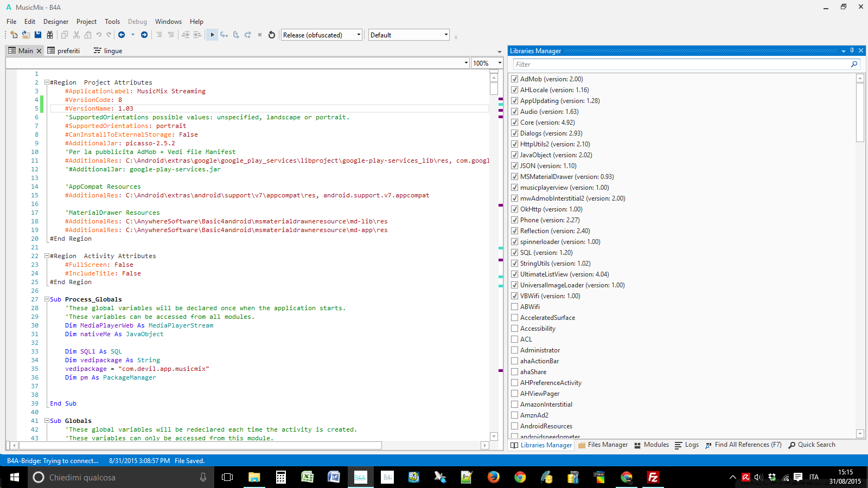Click the Step Over debug icon
This screenshot has width=868, height=488.
pos(236,35)
